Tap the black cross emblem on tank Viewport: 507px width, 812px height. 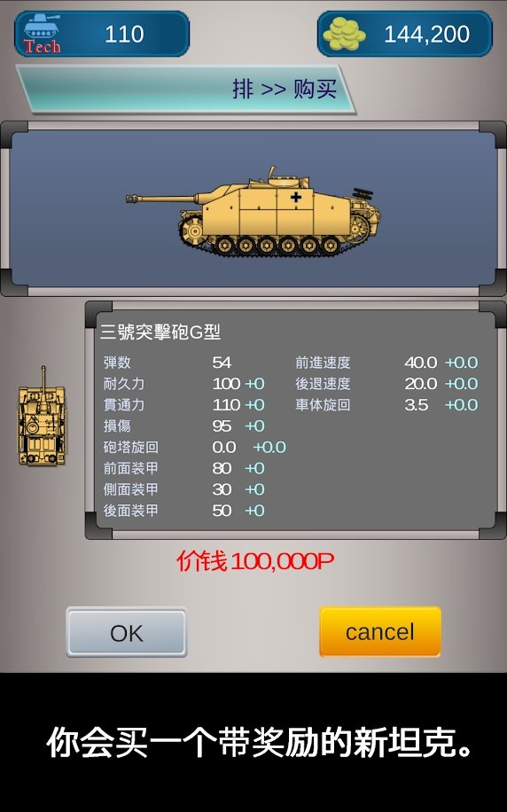click(x=296, y=197)
